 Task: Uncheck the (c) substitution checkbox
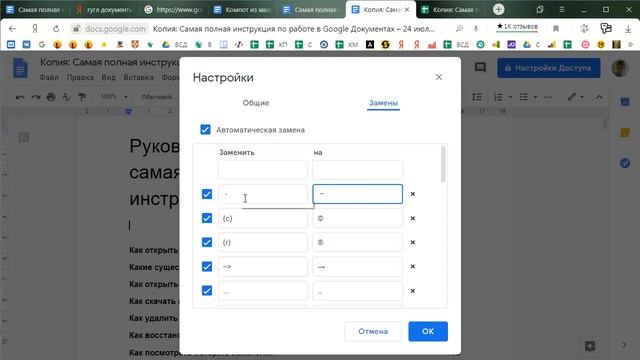tap(207, 218)
